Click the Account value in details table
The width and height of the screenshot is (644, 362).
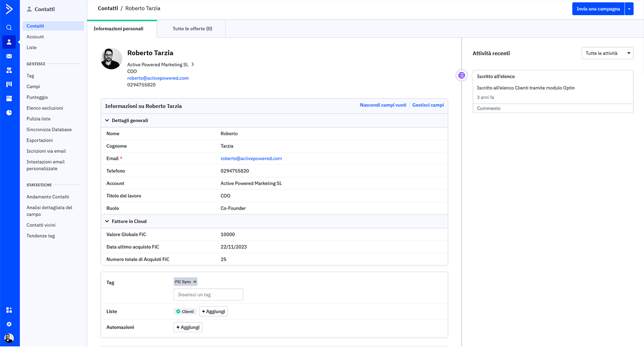click(x=251, y=184)
